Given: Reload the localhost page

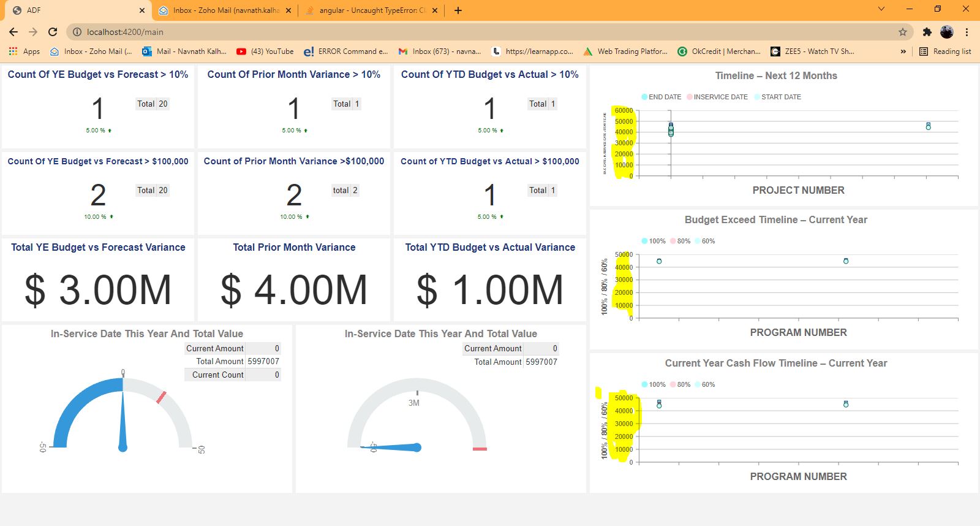Looking at the screenshot, I should click(53, 32).
